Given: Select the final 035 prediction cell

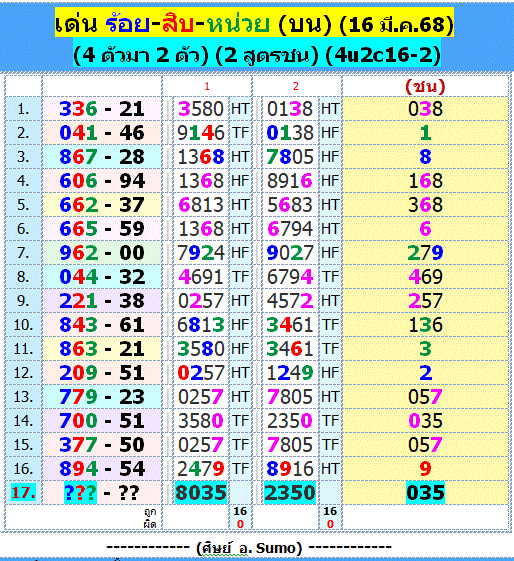Looking at the screenshot, I should click(x=425, y=493).
